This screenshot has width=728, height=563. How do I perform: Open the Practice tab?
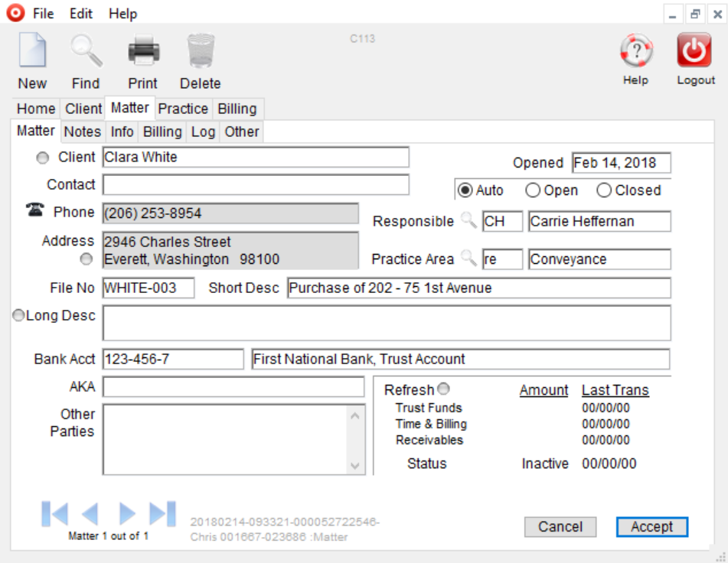tap(183, 109)
